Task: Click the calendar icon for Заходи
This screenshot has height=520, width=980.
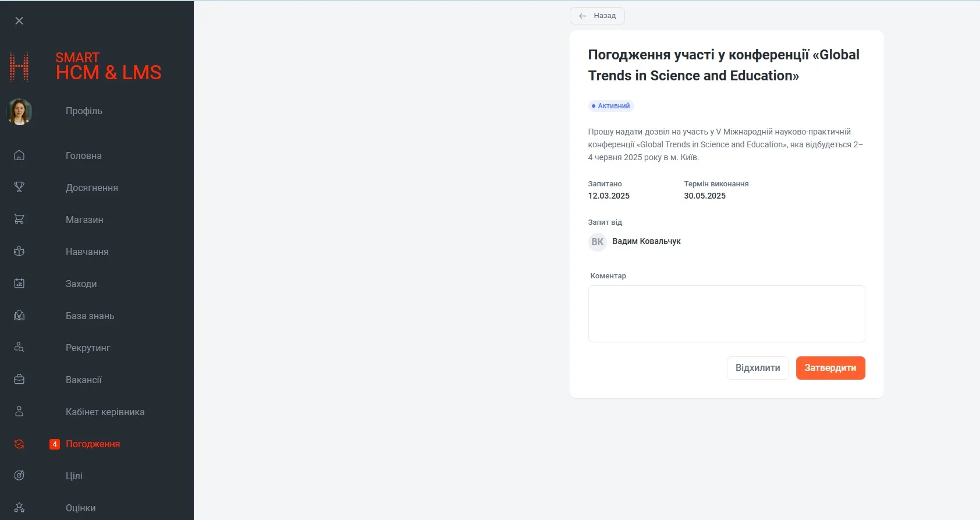Action: tap(19, 284)
